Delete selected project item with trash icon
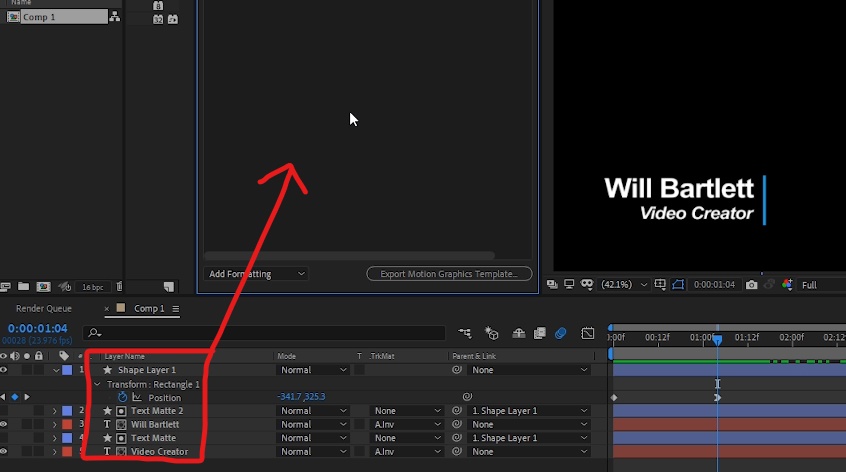Screen dimensions: 846x472 tap(119, 286)
